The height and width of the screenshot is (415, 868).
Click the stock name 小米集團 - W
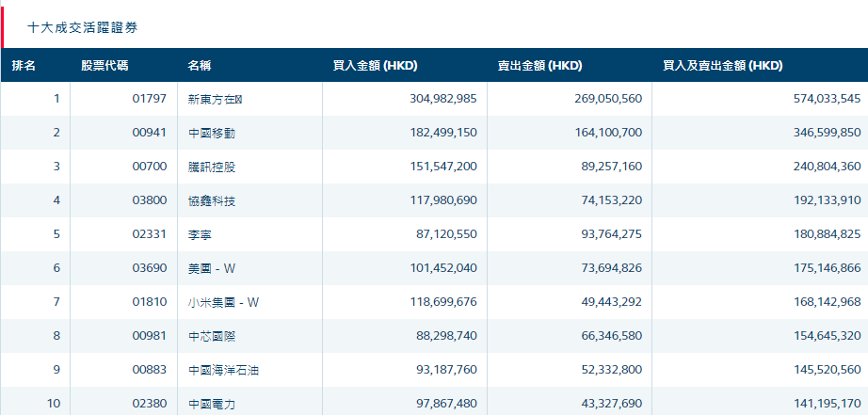[224, 303]
